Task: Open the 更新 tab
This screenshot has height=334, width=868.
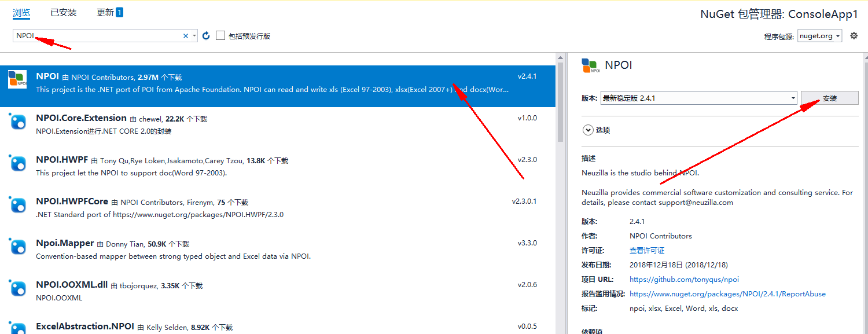Action: coord(104,12)
